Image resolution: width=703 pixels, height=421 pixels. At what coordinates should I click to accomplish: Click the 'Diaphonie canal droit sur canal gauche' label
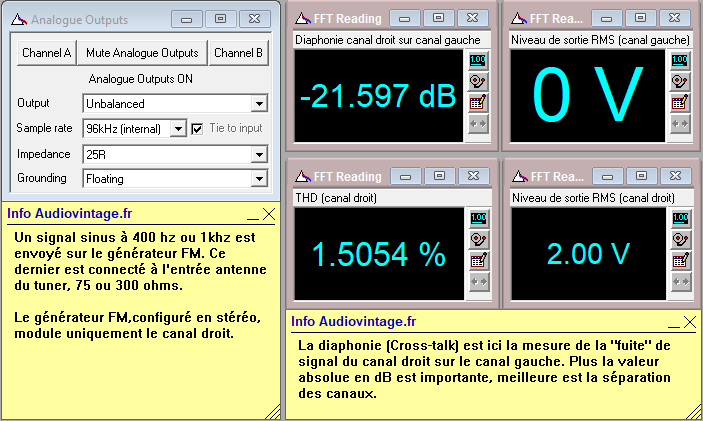(387, 40)
